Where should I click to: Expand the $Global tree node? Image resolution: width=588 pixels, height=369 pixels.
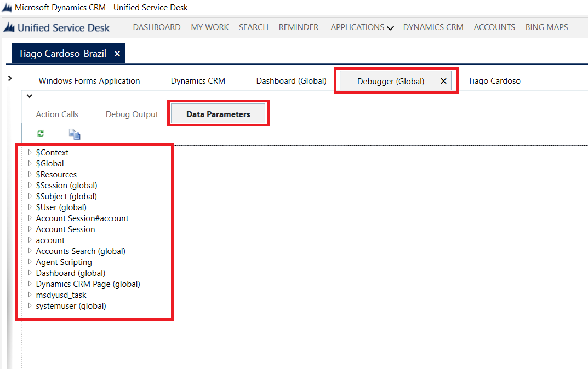pos(30,164)
